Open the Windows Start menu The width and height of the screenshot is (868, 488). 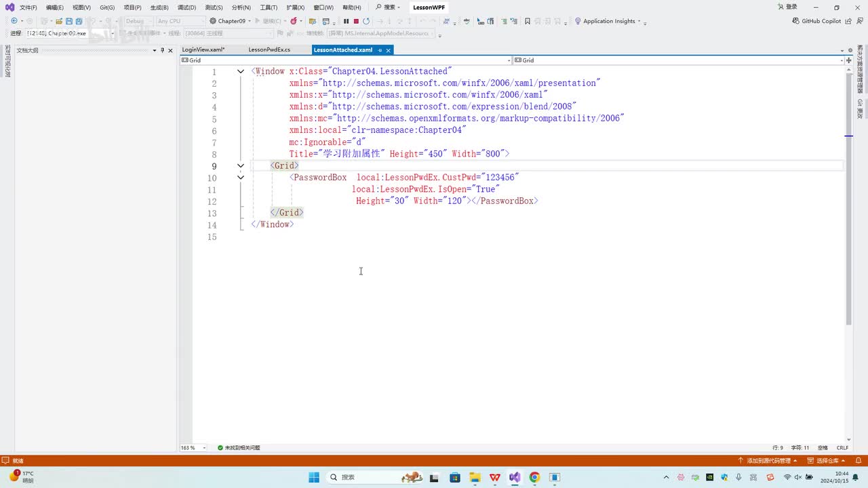(314, 477)
